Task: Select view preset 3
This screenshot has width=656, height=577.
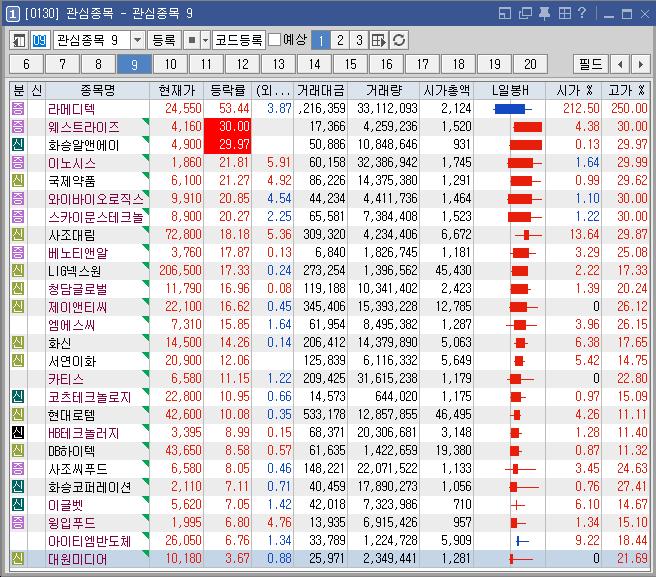Action: [x=359, y=41]
